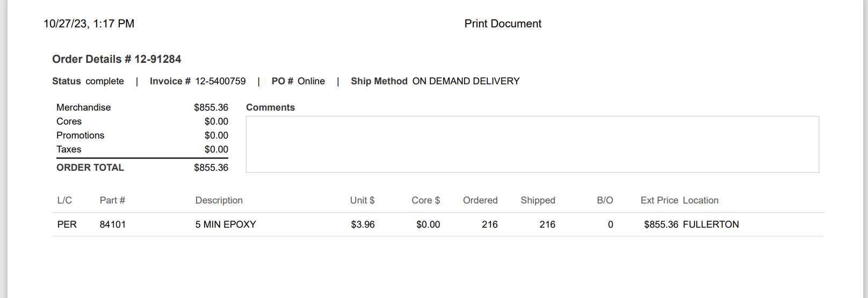Viewport: 868px width, 298px height.
Task: Select the Order Details # 12-91284 heading
Action: tap(117, 59)
